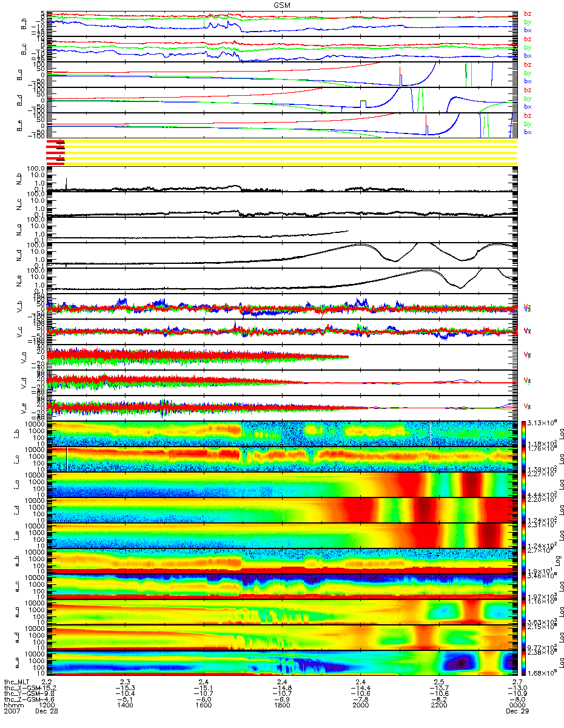Click the 2200 time tick label
Image resolution: width=564 pixels, height=728 pixels.
click(438, 705)
